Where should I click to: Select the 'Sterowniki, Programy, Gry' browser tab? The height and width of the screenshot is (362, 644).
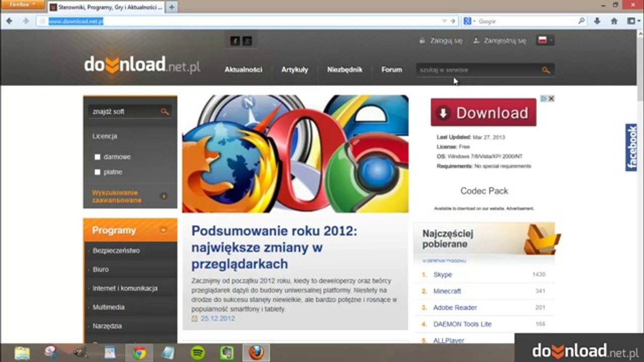(x=106, y=7)
